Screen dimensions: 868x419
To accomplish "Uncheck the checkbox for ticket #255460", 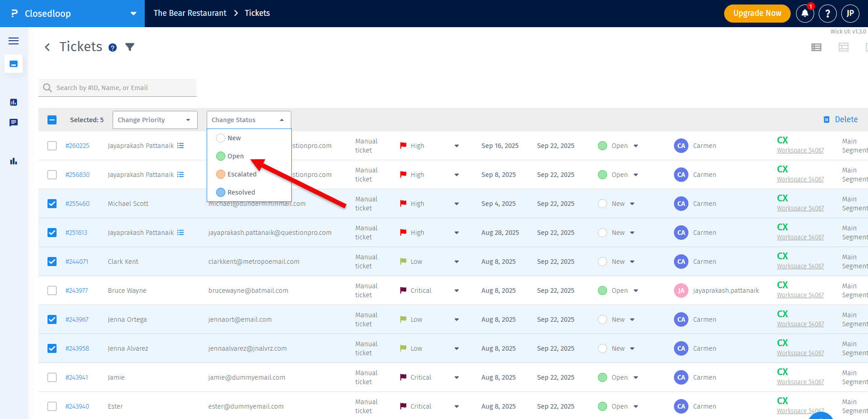I will tap(52, 204).
